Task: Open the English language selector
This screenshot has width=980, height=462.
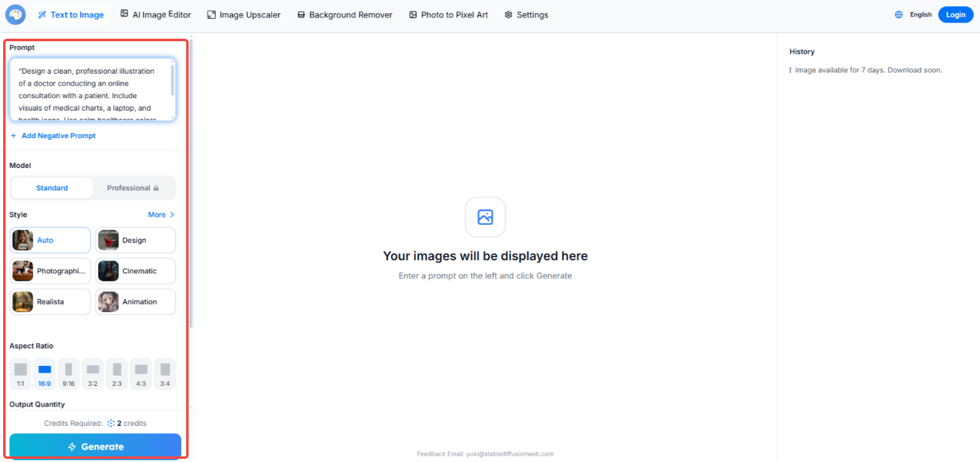Action: [x=921, y=14]
